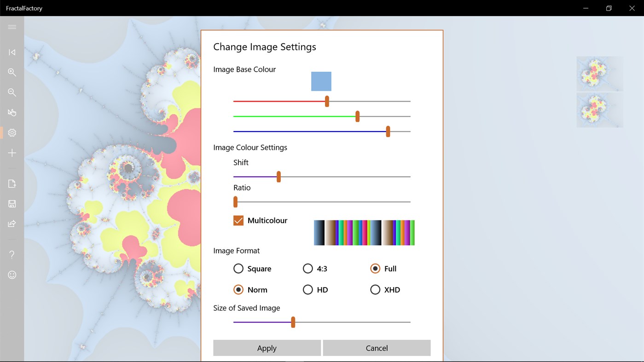
Task: Zoom out using the magnifier-minus tool
Action: point(12,92)
